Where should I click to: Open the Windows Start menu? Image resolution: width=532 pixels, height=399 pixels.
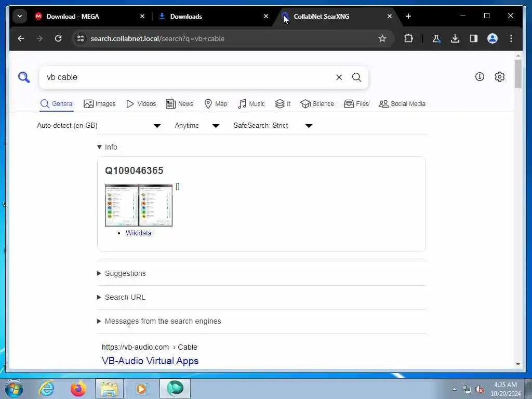pos(14,389)
